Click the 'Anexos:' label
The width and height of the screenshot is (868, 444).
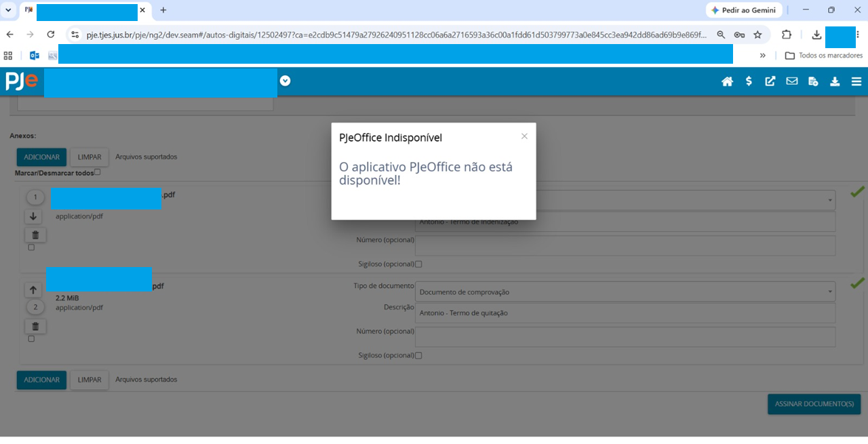(23, 136)
